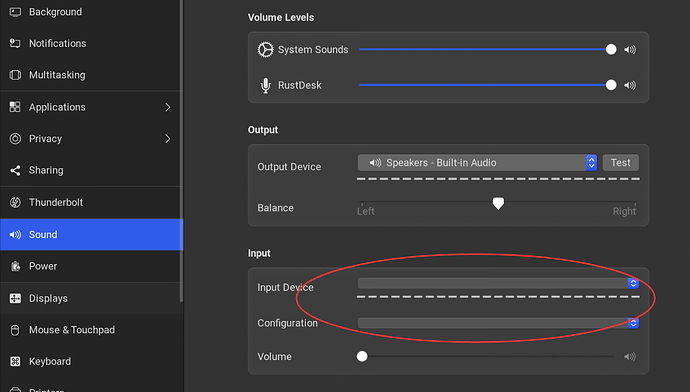Image resolution: width=690 pixels, height=392 pixels.
Task: Open Keyboard settings
Action: point(91,362)
